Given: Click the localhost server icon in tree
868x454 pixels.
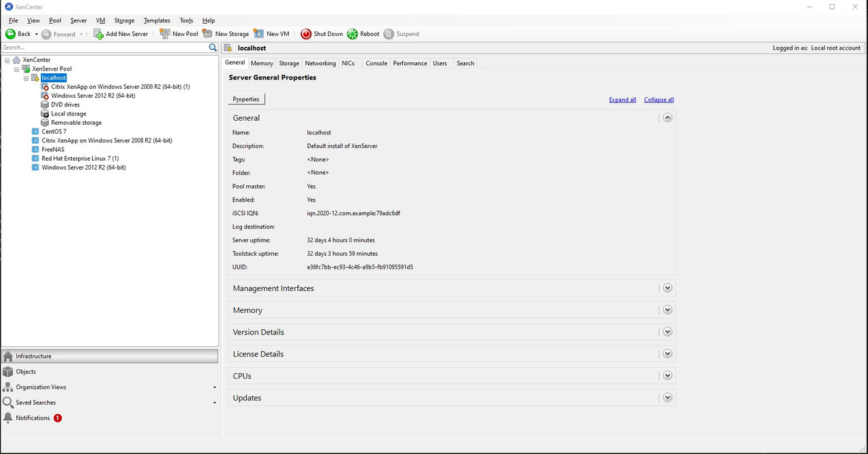Looking at the screenshot, I should [35, 78].
